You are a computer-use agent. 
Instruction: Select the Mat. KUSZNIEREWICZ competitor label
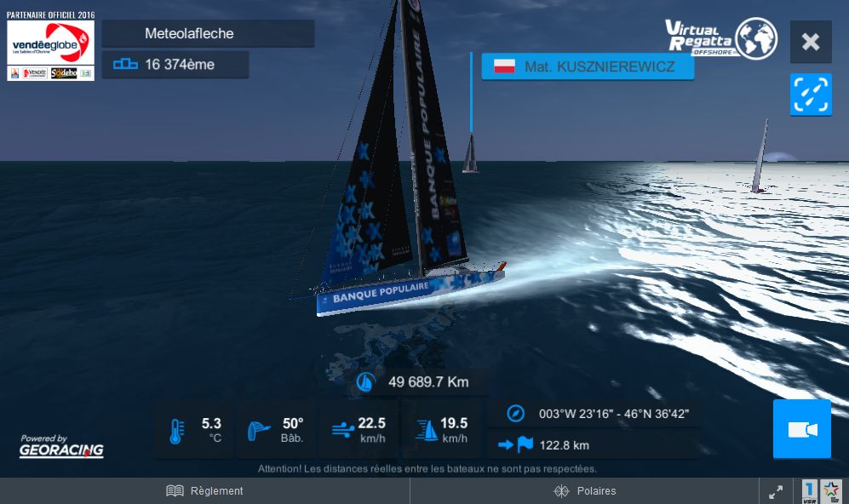tap(588, 66)
